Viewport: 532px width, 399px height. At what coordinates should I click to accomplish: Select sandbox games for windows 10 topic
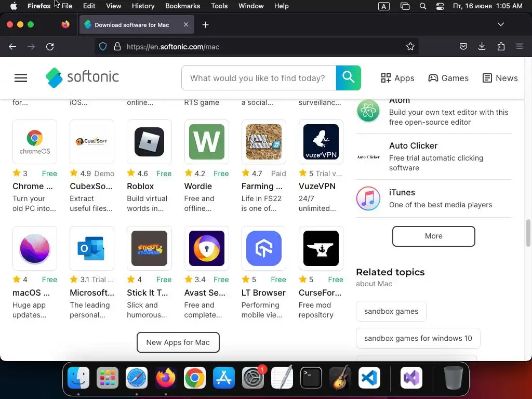(x=418, y=338)
